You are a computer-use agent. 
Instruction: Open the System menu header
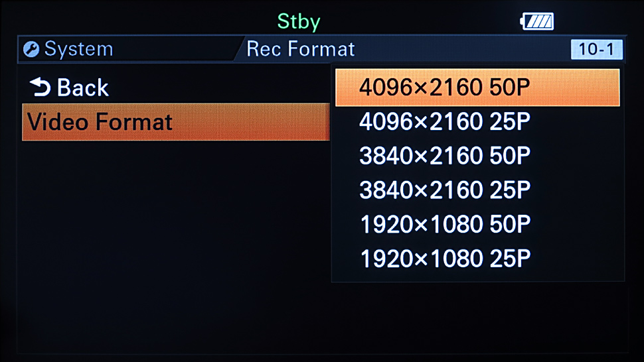coord(127,49)
